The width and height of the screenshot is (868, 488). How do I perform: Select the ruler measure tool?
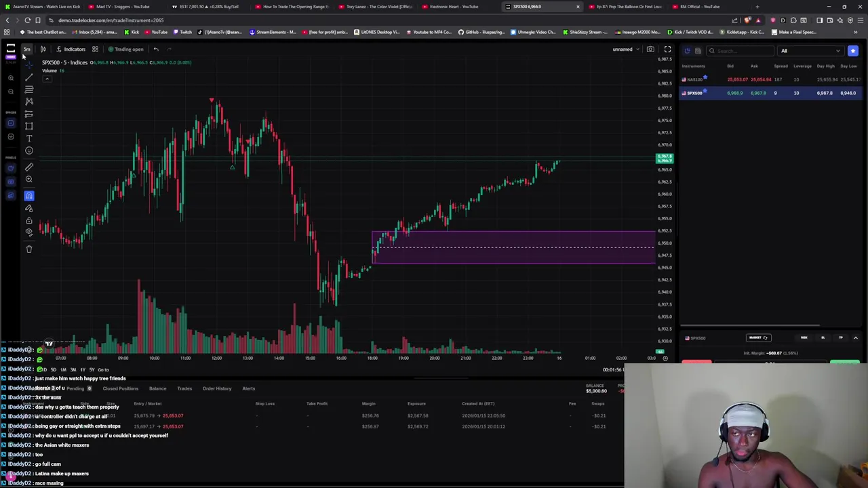(29, 167)
